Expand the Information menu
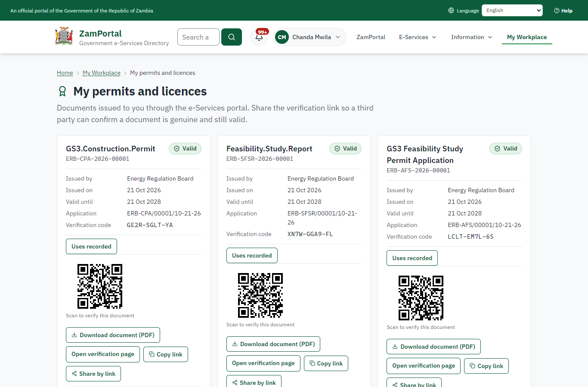The width and height of the screenshot is (588, 387). pyautogui.click(x=471, y=37)
